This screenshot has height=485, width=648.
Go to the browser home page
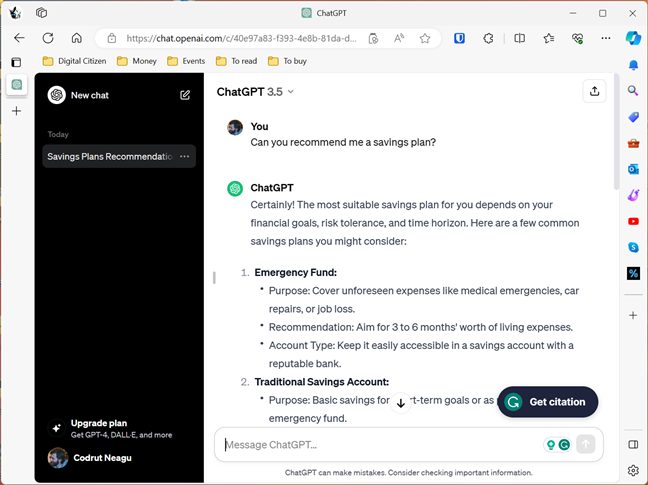tap(76, 38)
